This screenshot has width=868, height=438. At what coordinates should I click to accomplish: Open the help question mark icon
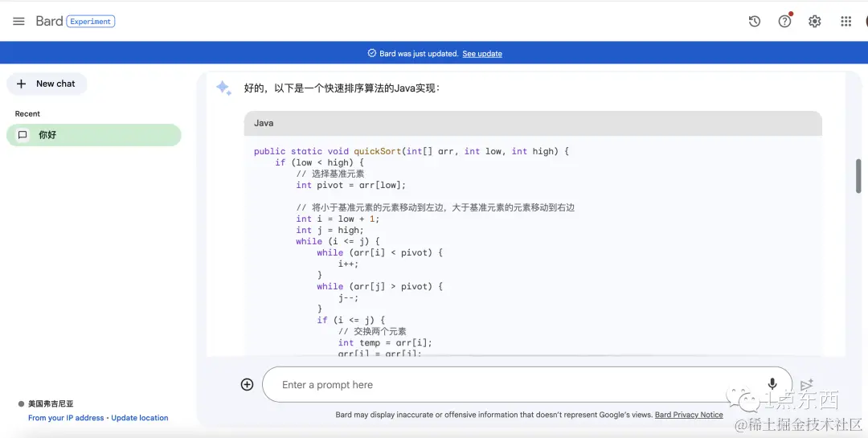click(x=785, y=21)
